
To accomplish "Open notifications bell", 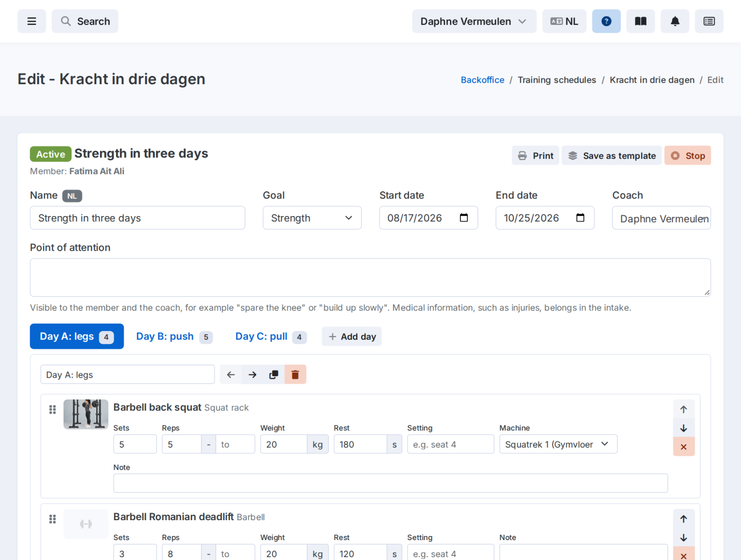I will [x=675, y=21].
